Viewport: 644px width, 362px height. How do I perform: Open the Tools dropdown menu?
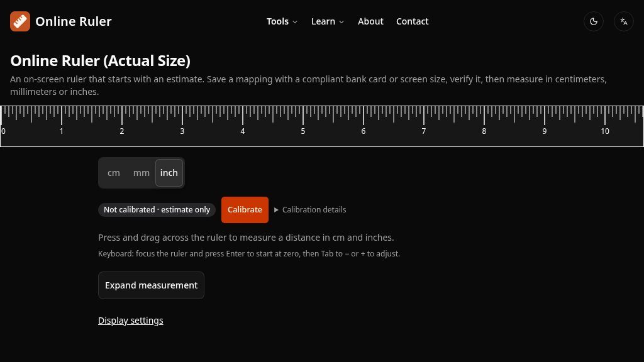[x=282, y=21]
